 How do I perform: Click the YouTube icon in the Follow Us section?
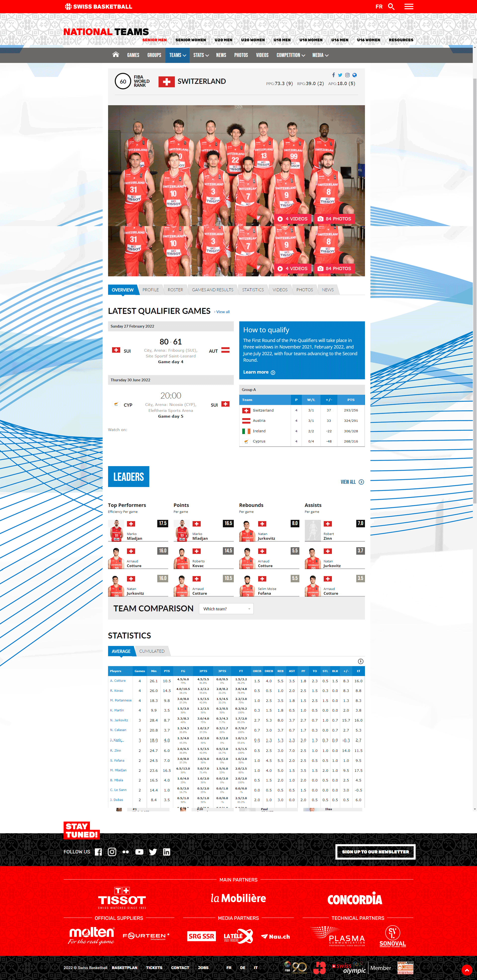point(139,851)
